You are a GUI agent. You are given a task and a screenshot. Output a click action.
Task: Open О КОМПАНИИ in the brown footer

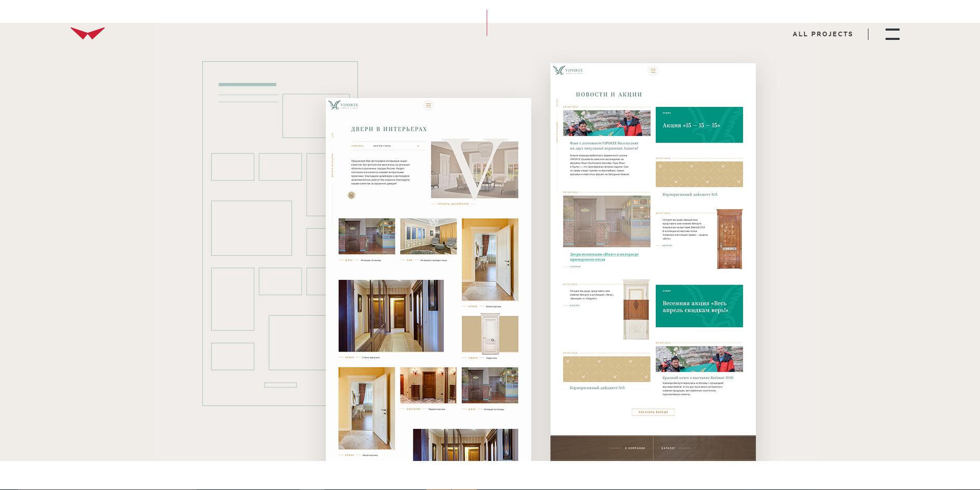(635, 448)
